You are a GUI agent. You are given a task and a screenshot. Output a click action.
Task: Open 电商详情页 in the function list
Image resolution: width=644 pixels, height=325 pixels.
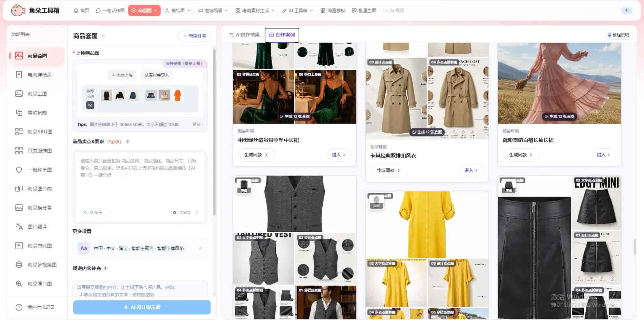point(37,75)
